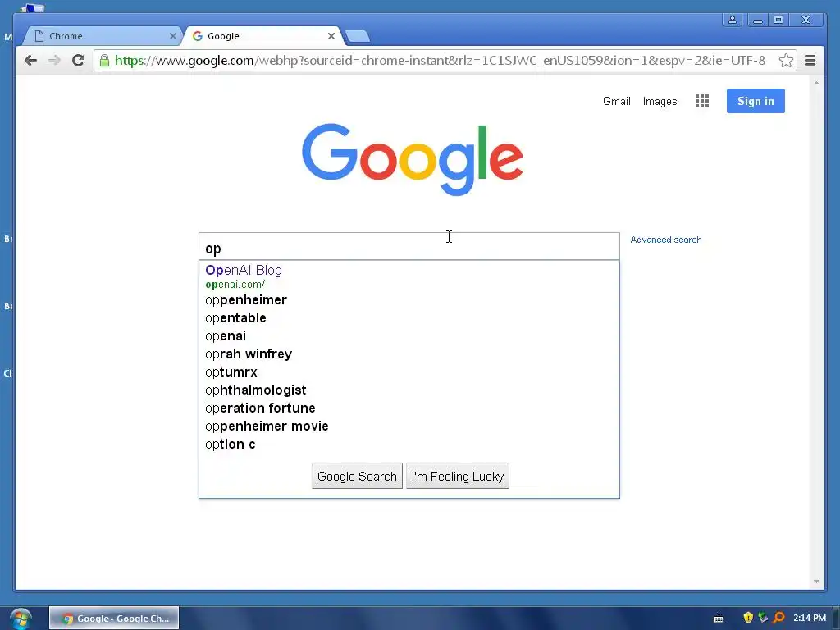
Task: Click the orange magnifier tray icon
Action: [x=778, y=618]
